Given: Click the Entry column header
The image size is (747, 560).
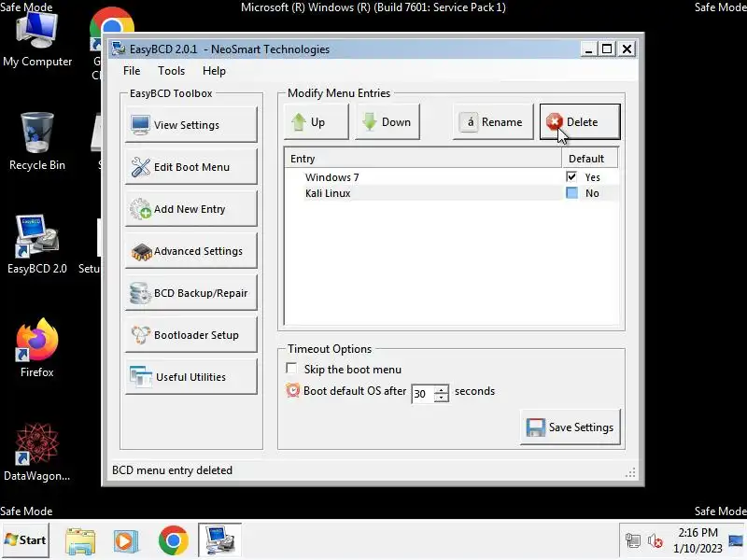Looking at the screenshot, I should pyautogui.click(x=423, y=159).
